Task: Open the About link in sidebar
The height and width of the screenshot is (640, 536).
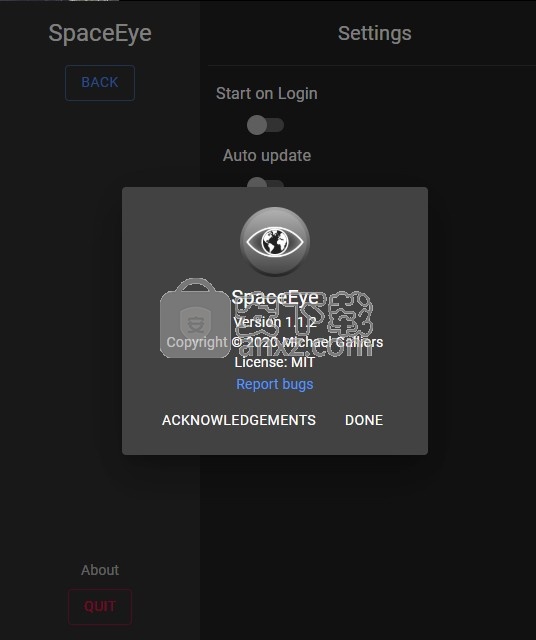Action: click(100, 570)
